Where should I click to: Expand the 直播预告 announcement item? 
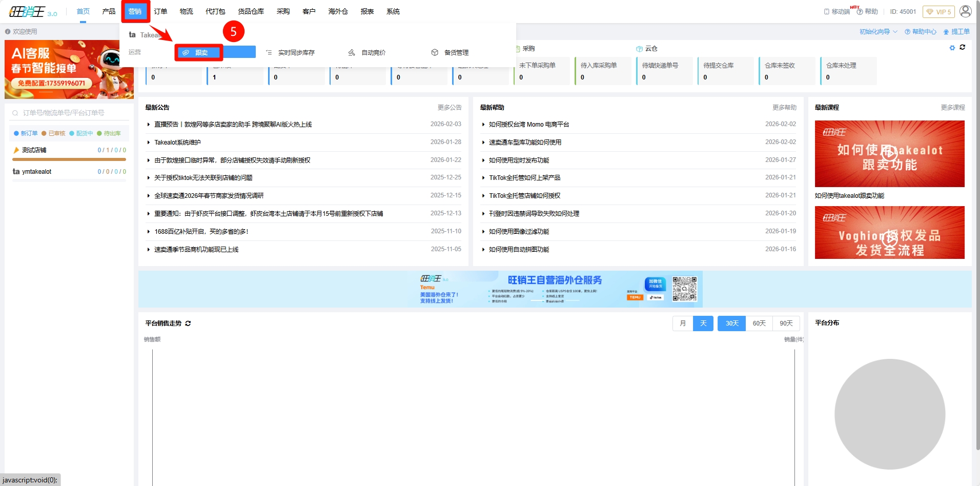pyautogui.click(x=149, y=125)
